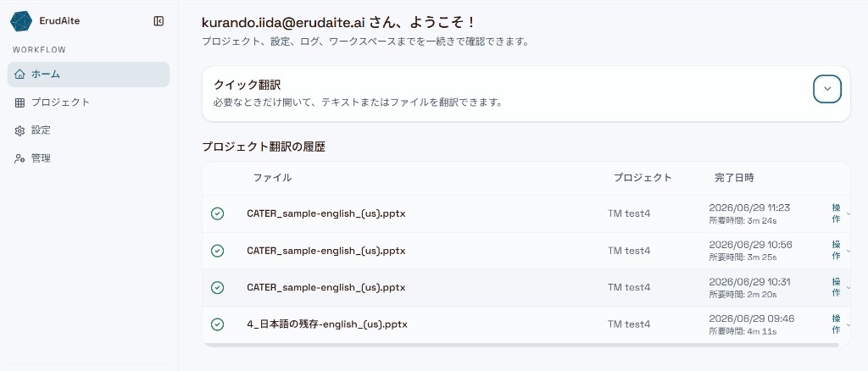Click the duration 所要時間: 4m 11s
Viewport: 868px width, 371px height.
click(743, 332)
